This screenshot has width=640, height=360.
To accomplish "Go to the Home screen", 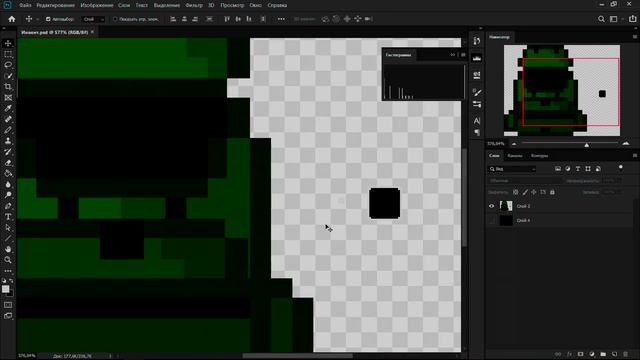I will coord(12,19).
